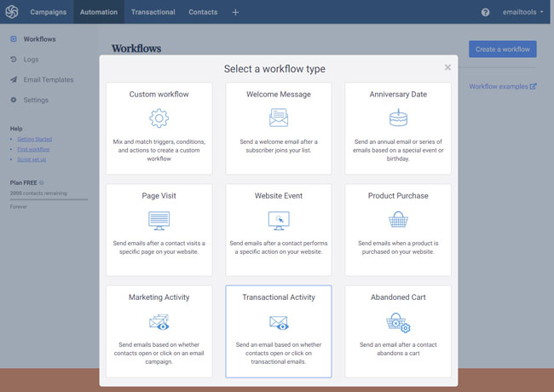Pick the Product Purchase basket icon
This screenshot has width=554, height=392.
[398, 220]
